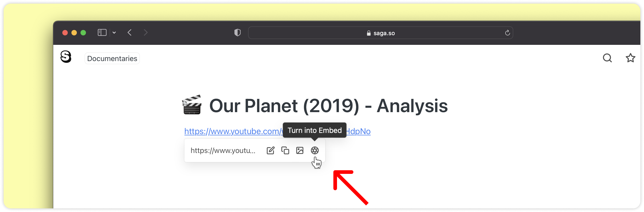This screenshot has height=212, width=644.
Task: Click the clapperboard page emoji icon
Action: point(192,105)
